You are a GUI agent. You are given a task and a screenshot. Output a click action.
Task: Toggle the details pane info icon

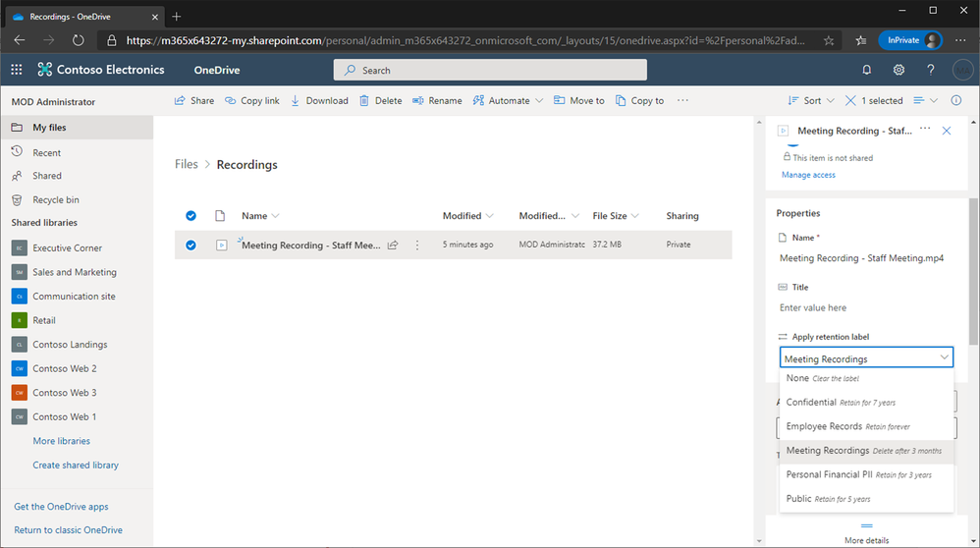coord(956,100)
